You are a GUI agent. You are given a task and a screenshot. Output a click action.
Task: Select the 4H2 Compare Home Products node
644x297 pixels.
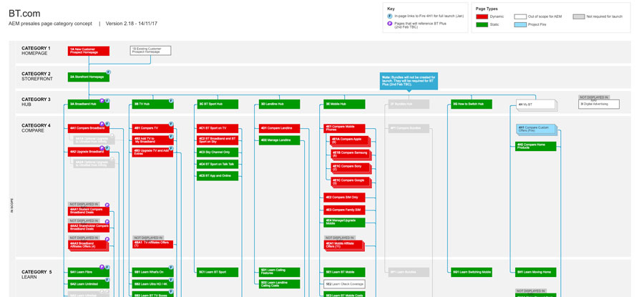coord(535,146)
